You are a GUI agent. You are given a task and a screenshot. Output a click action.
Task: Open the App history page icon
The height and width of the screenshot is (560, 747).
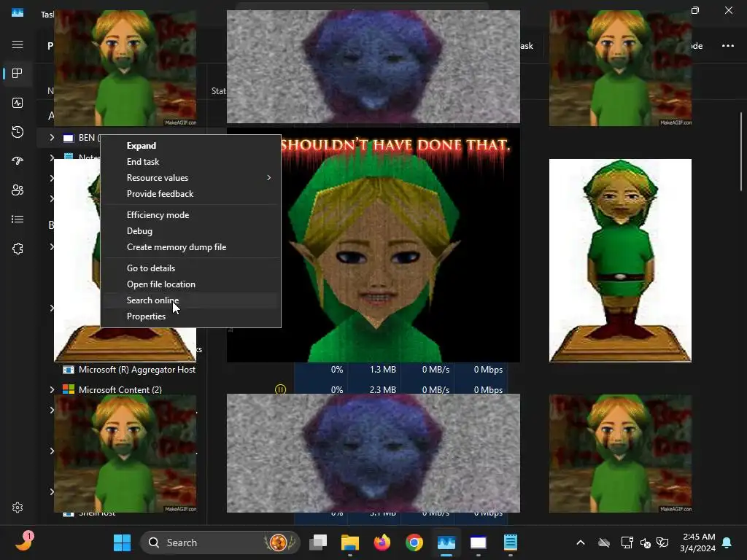point(18,132)
